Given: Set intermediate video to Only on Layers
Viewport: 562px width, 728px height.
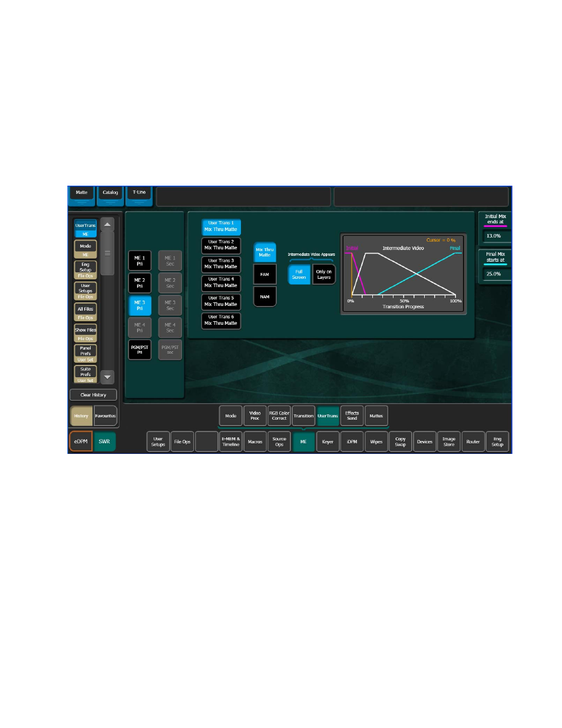Looking at the screenshot, I should click(324, 275).
